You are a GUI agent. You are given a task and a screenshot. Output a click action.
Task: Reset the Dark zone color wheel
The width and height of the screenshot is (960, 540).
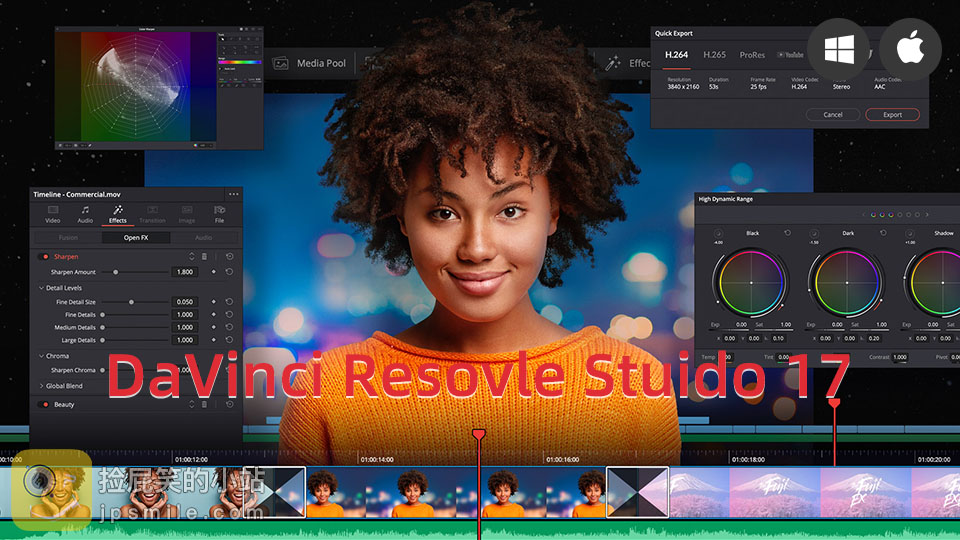(x=883, y=233)
